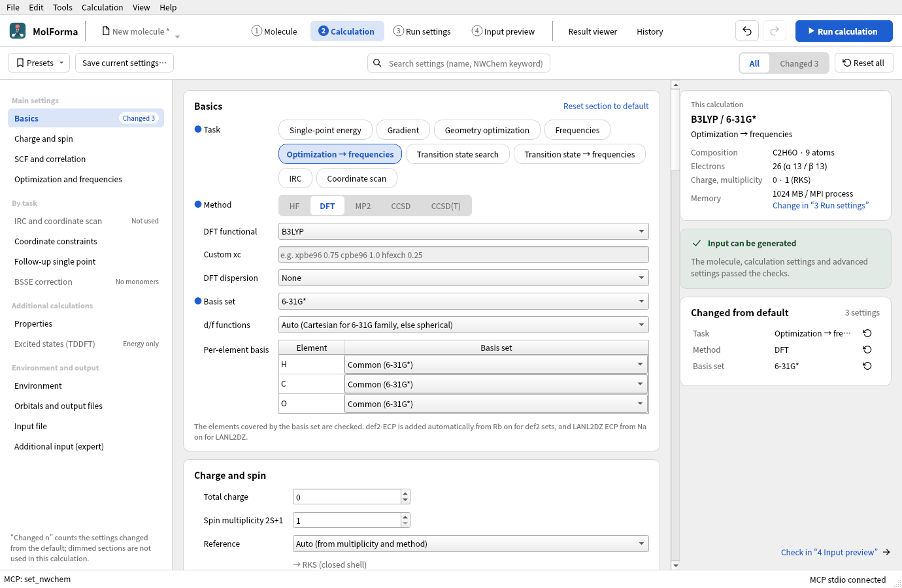Increment the Total charge spinner up arrow
The image size is (902, 588).
(x=405, y=493)
